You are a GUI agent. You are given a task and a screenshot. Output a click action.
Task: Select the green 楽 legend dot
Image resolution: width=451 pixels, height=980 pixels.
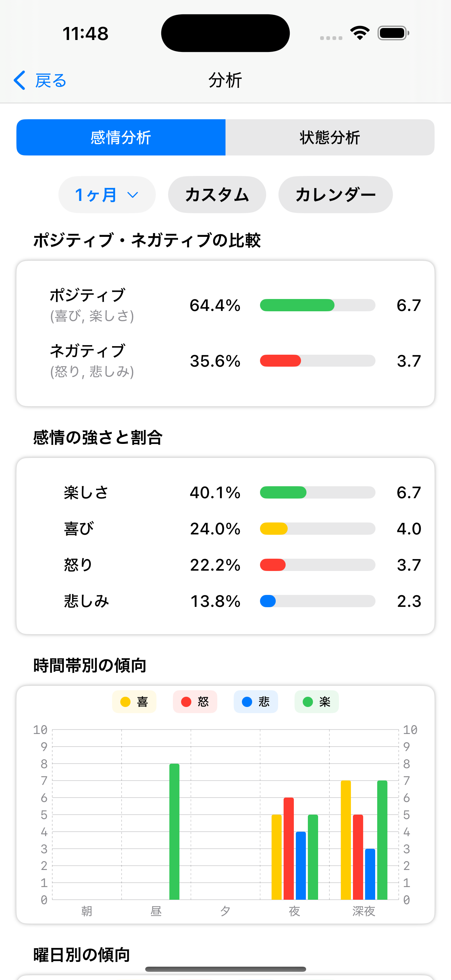pyautogui.click(x=308, y=702)
